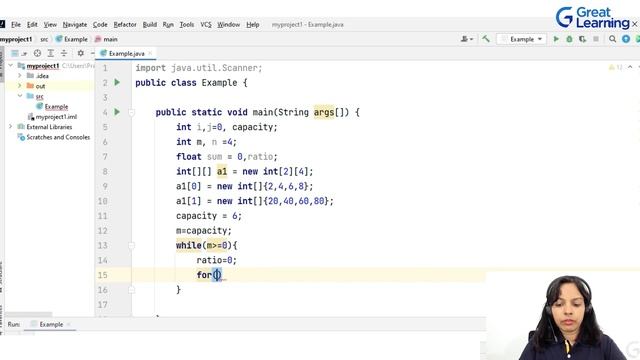640x360 pixels.
Task: Open the Navigate menu
Action: 75,24
